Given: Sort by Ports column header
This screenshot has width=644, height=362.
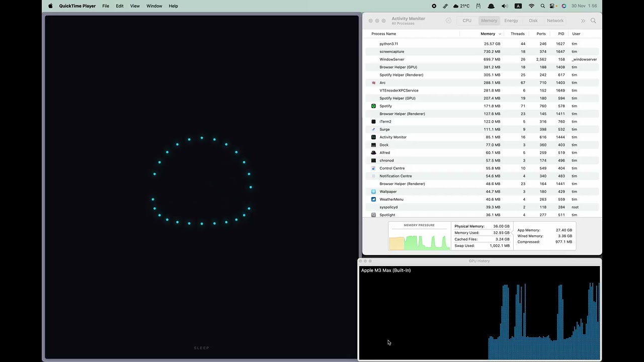Looking at the screenshot, I should click(541, 34).
